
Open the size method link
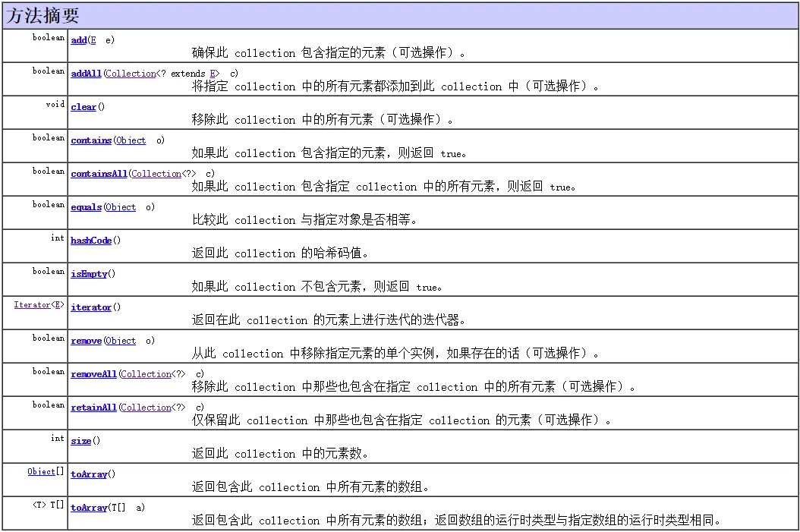(81, 441)
